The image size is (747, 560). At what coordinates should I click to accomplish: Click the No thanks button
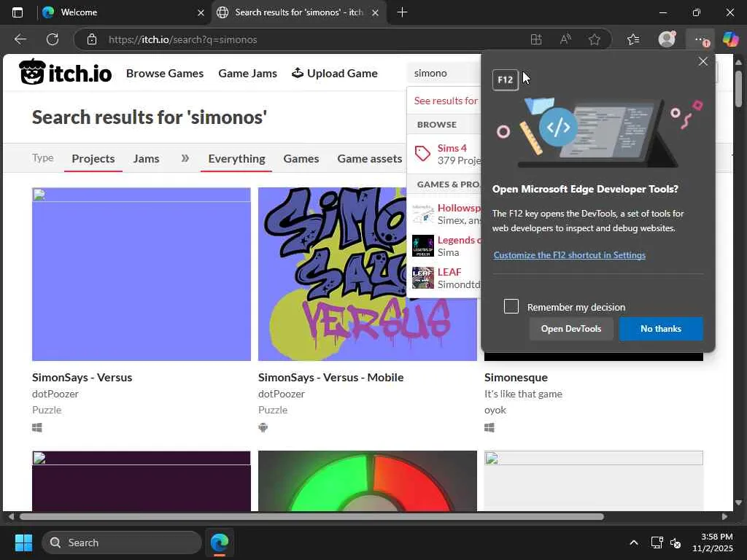point(661,329)
